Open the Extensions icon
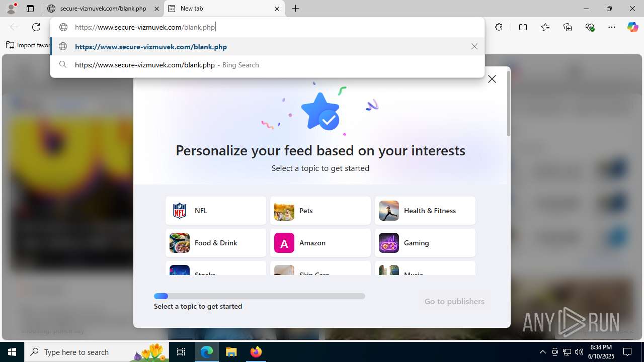Image resolution: width=644 pixels, height=362 pixels. (x=499, y=27)
